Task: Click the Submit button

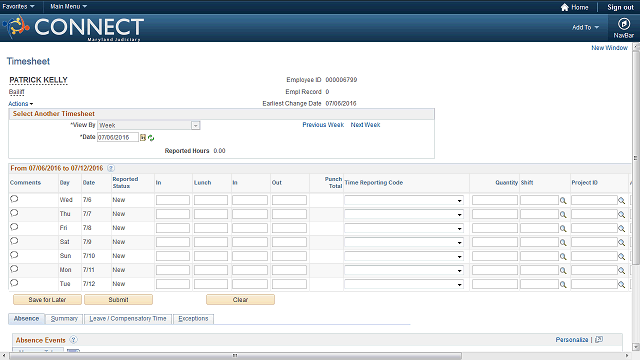Action: tap(118, 300)
